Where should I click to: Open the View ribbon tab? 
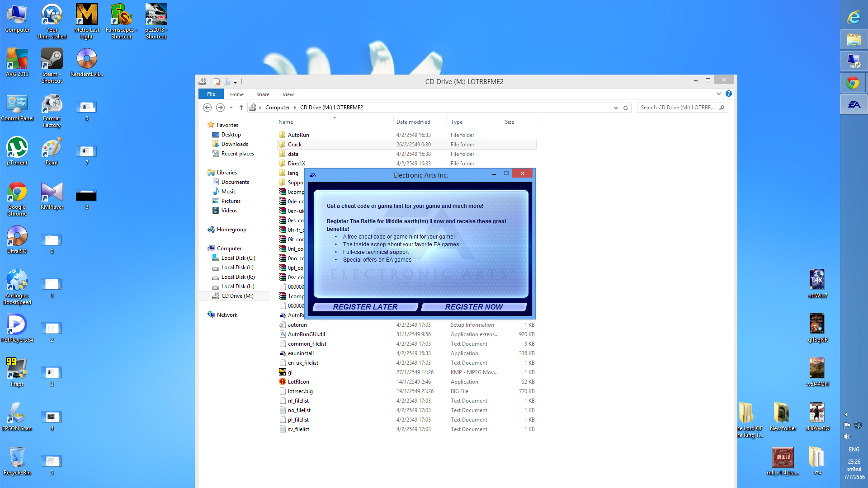point(288,94)
